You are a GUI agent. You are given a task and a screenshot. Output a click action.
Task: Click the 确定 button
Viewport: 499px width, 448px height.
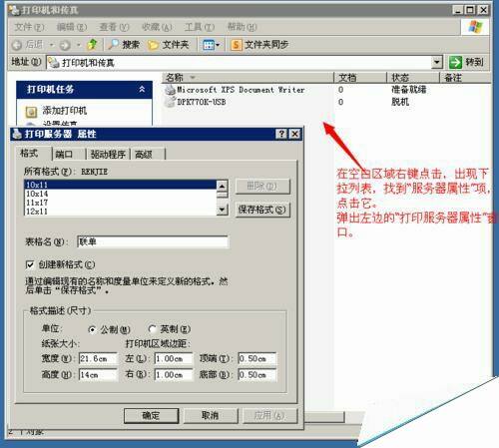pyautogui.click(x=152, y=416)
